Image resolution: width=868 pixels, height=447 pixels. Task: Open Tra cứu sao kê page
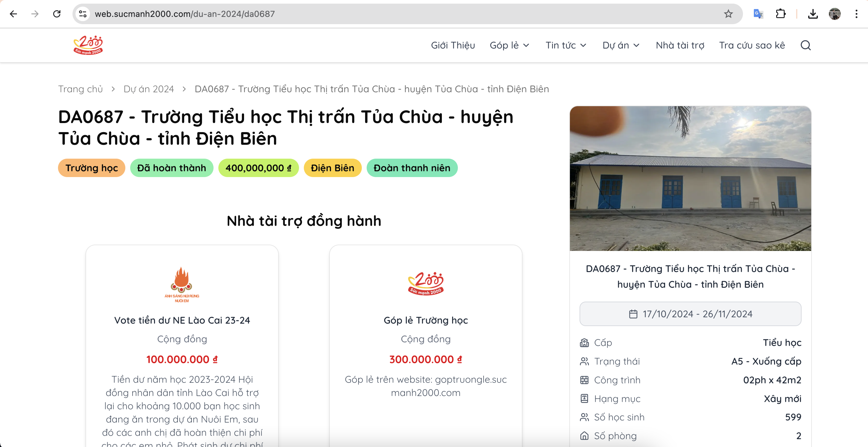(752, 45)
